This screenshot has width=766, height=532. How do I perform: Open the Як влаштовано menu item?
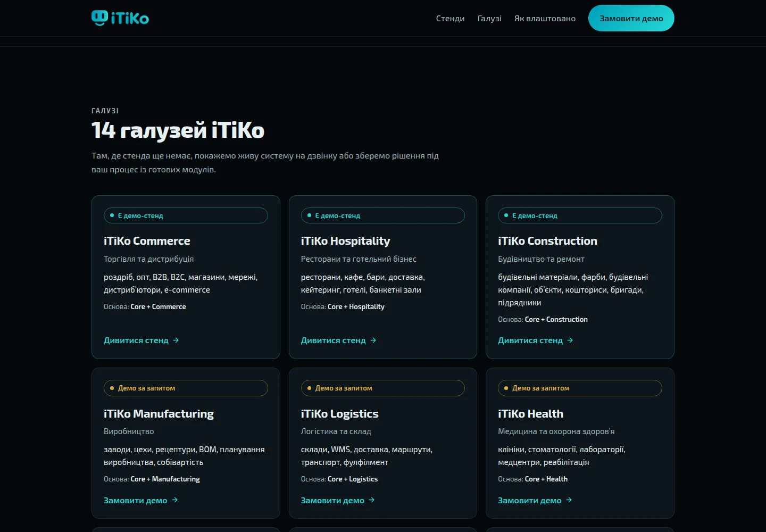545,19
